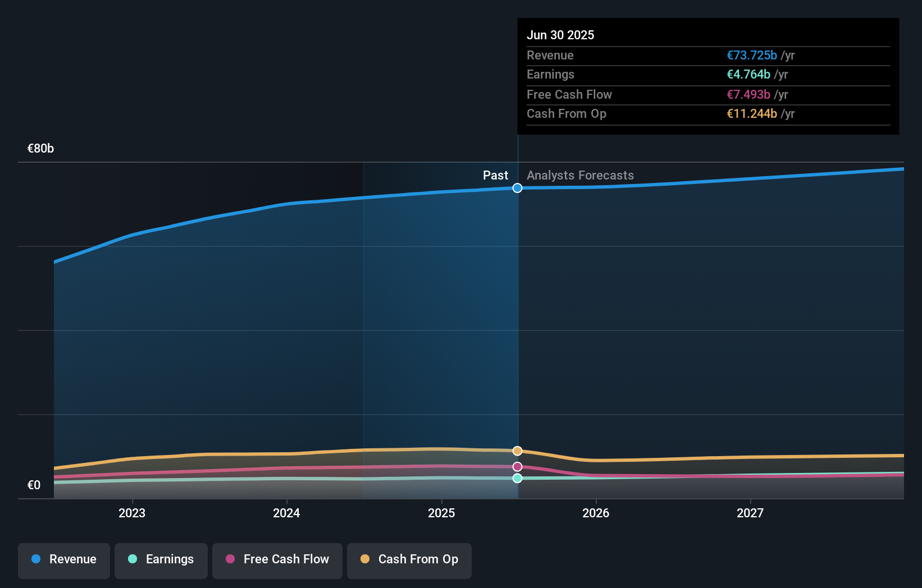Viewport: 922px width, 588px height.
Task: Switch to the Analysts Forecasts section
Action: [580, 175]
